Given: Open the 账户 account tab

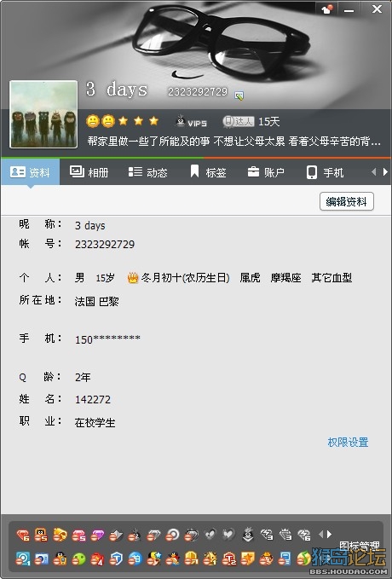Looking at the screenshot, I should coord(266,172).
